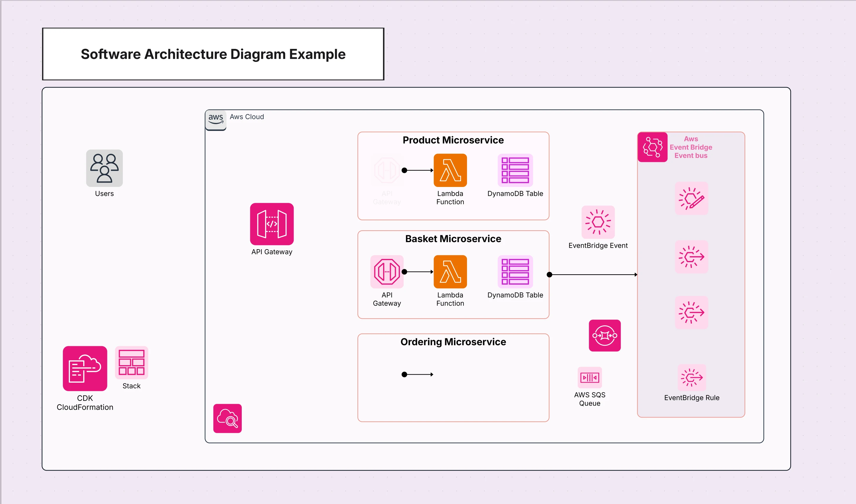Click the pink integration icon above AWS SQS Queue
Screen dimensions: 856x504
pos(605,335)
